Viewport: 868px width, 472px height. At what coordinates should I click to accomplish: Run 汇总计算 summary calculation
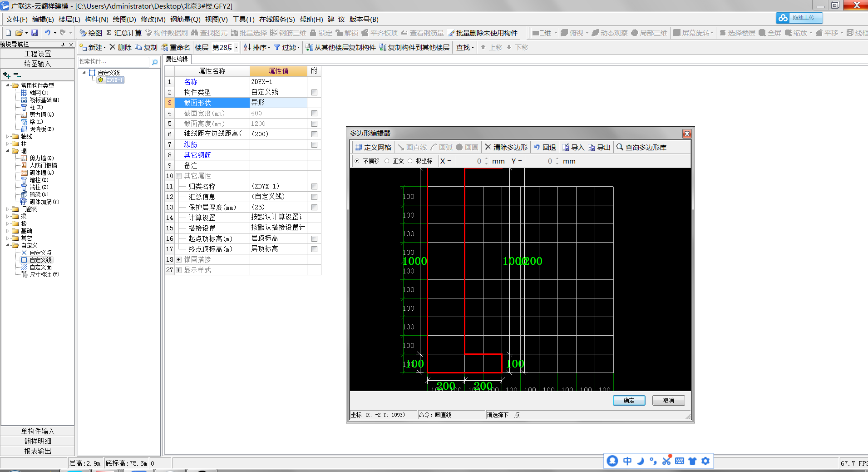(x=124, y=33)
